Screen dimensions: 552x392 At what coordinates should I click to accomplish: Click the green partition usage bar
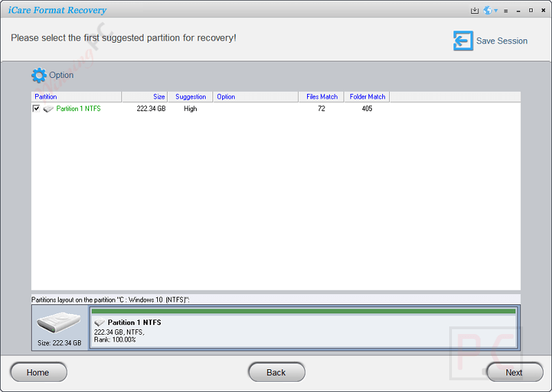304,311
